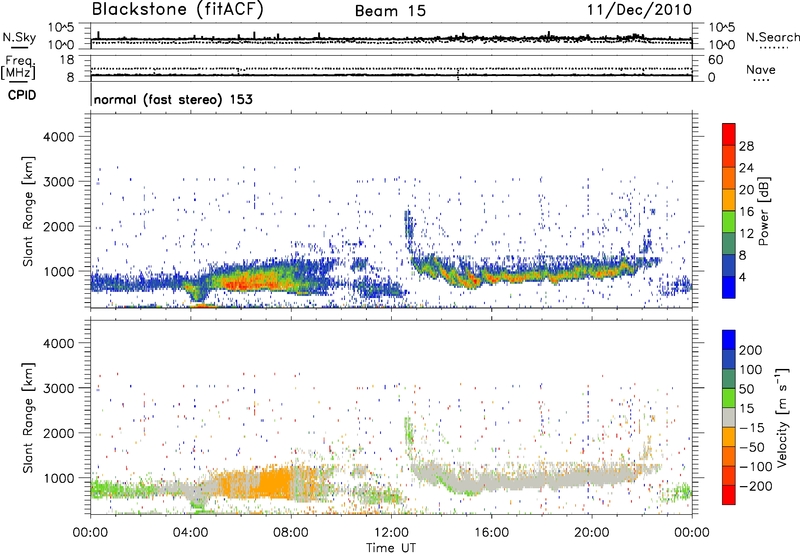Click the '60' tick on Nave axis
The height and width of the screenshot is (554, 800).
coord(715,60)
